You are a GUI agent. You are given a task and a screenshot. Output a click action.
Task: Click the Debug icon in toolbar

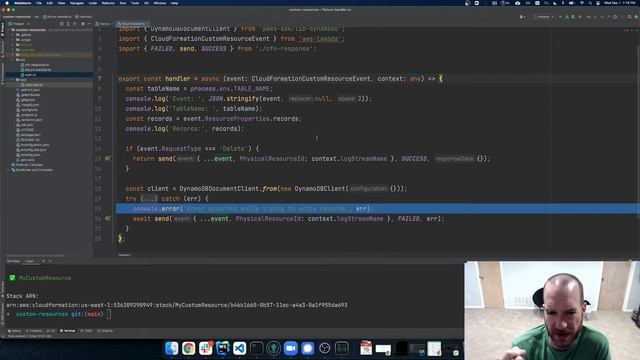tap(567, 17)
